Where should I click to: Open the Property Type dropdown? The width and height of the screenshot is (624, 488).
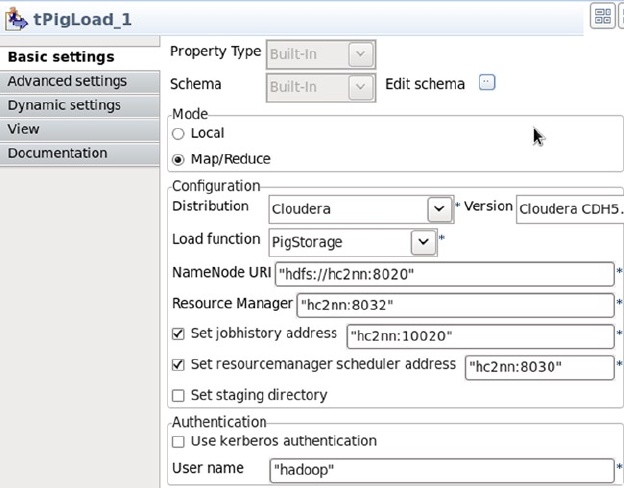(x=361, y=53)
